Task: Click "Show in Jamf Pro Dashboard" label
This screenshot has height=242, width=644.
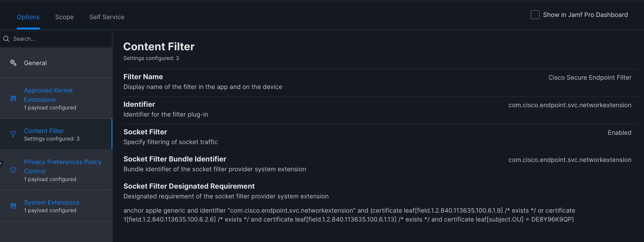Action: click(585, 15)
